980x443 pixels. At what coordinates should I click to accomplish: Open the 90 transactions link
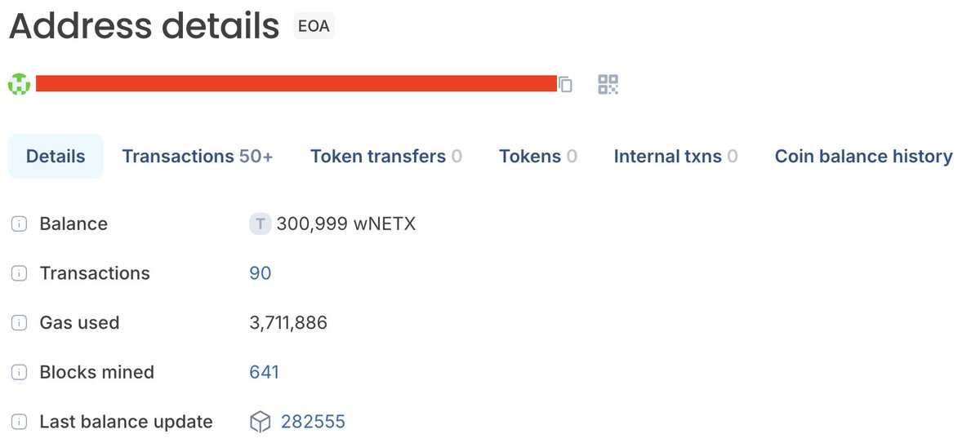pos(260,273)
